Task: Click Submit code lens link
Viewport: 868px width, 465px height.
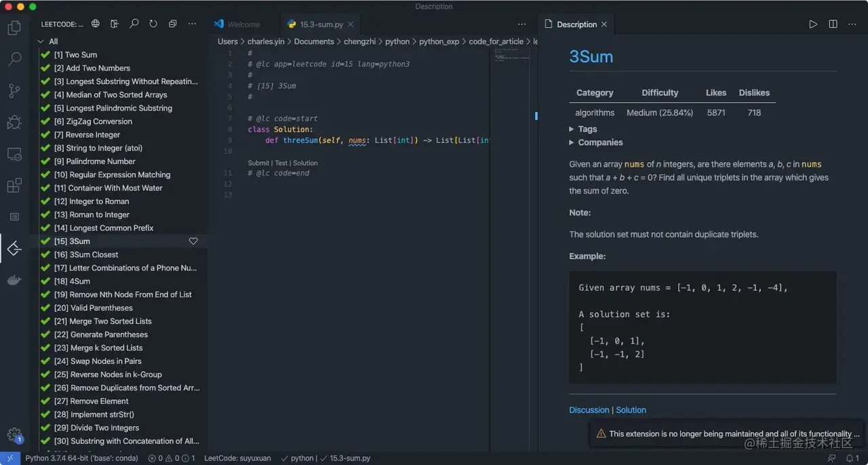Action: [258, 163]
